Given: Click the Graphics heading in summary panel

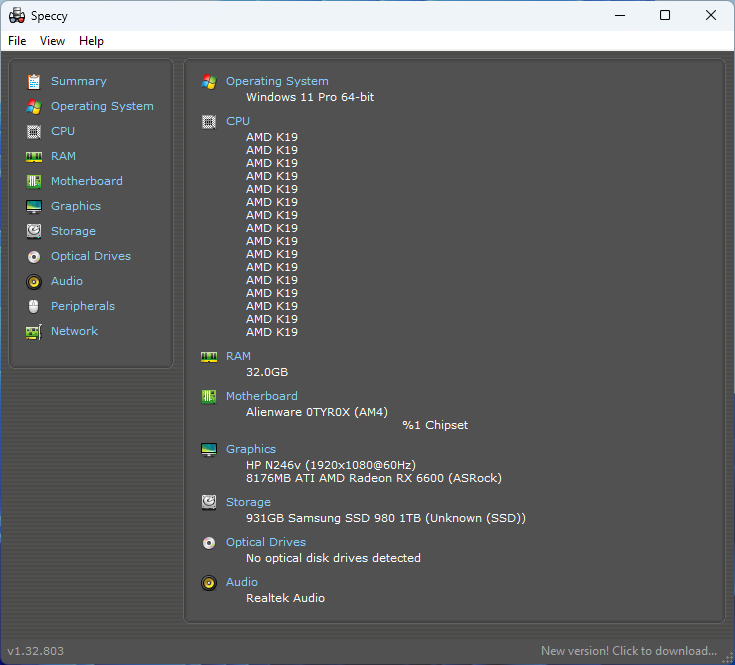Looking at the screenshot, I should [x=251, y=449].
